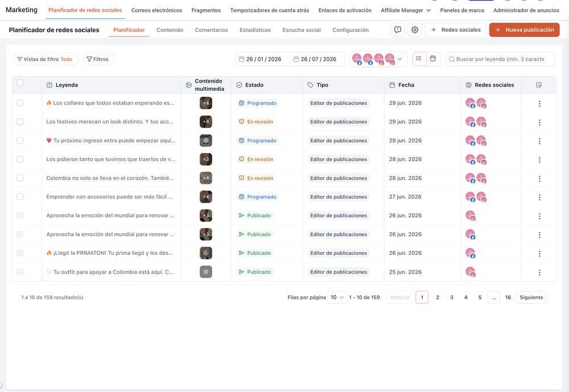Check the '¡Llegó la PRIMATON!' row checkbox
Screen dimensions: 569x392
tap(20, 253)
